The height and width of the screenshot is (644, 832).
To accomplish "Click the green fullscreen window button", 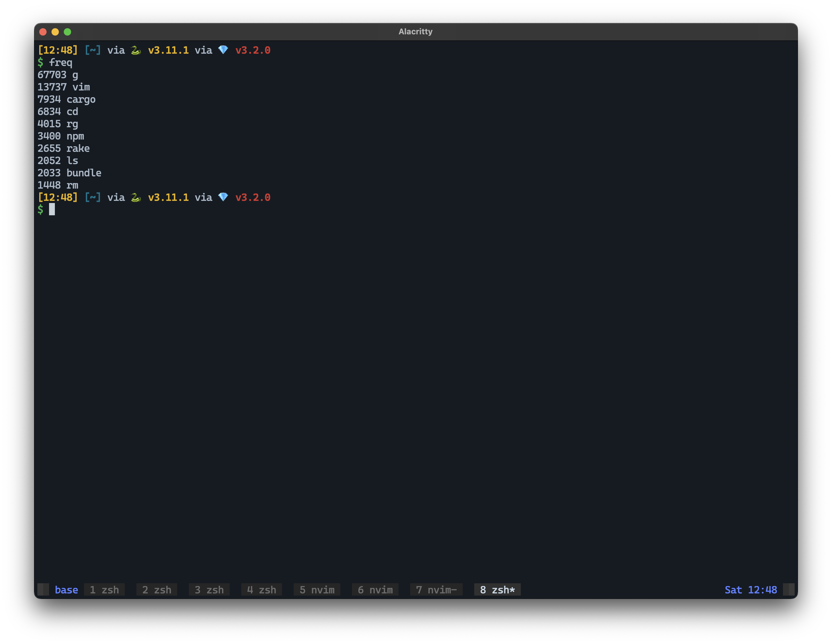I will coord(67,32).
